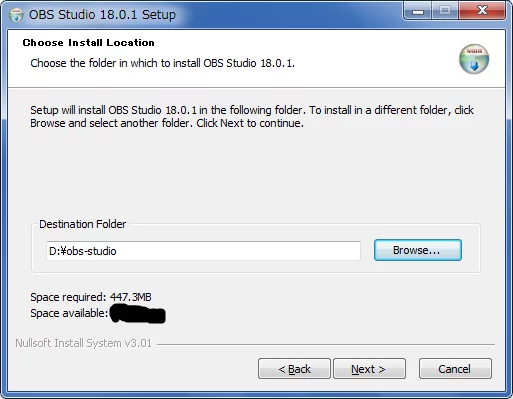Click the "Destination Folder" group label
The image size is (513, 399).
pyautogui.click(x=83, y=224)
